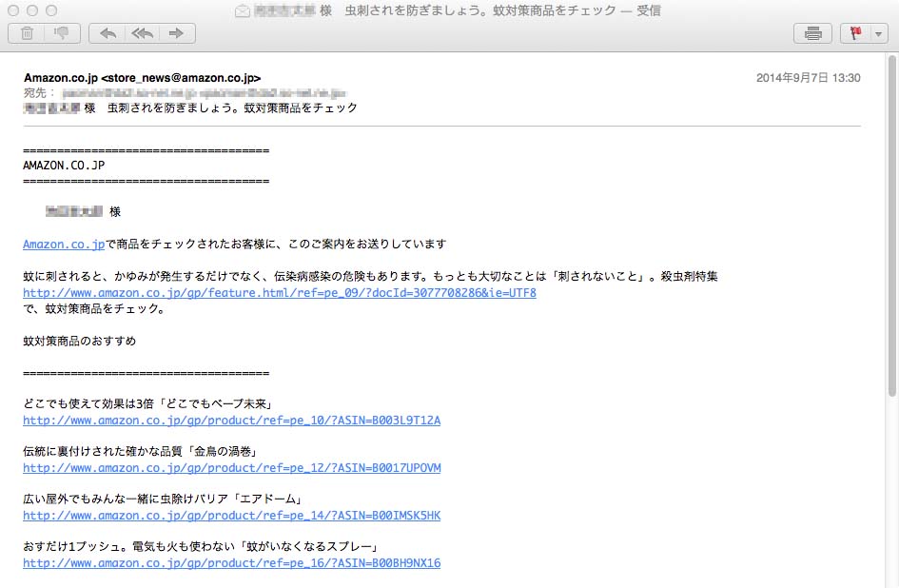Click the line 「金鳥の渦巻」
Viewport: 899px width, 588px height.
pos(140,452)
